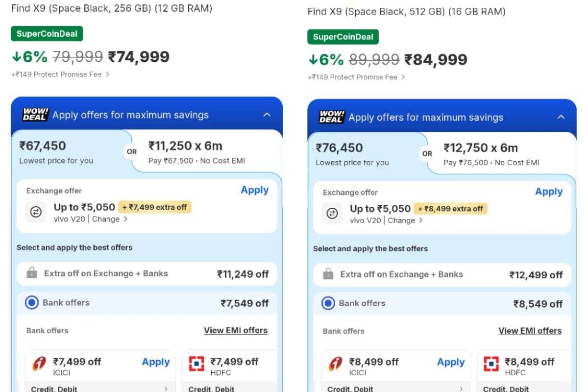The width and height of the screenshot is (588, 392).
Task: Click the SuperCoinDeal badge on the 256GB card
Action: click(x=47, y=33)
